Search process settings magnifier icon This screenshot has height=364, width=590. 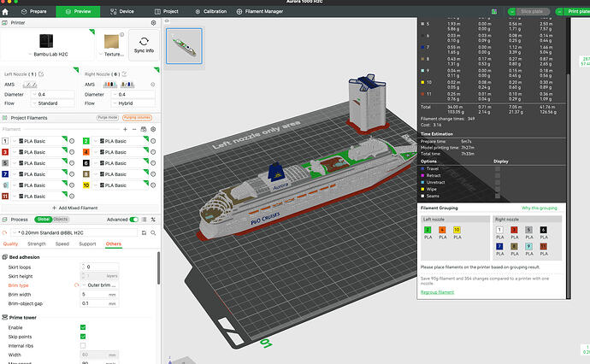click(x=153, y=233)
